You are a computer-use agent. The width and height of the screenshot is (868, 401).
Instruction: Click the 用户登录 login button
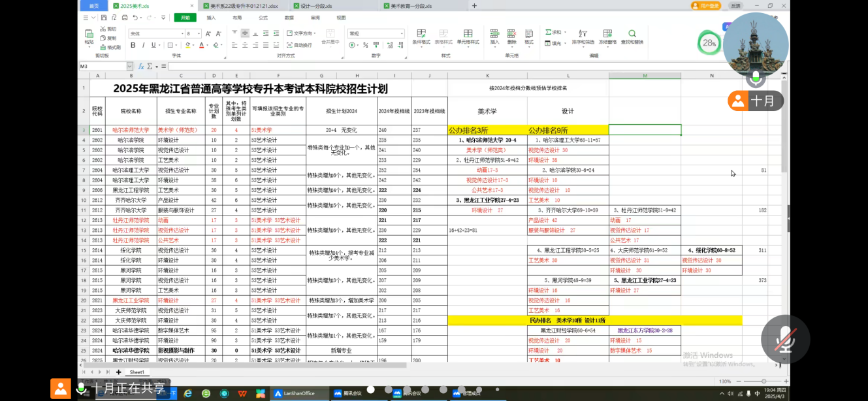[706, 6]
